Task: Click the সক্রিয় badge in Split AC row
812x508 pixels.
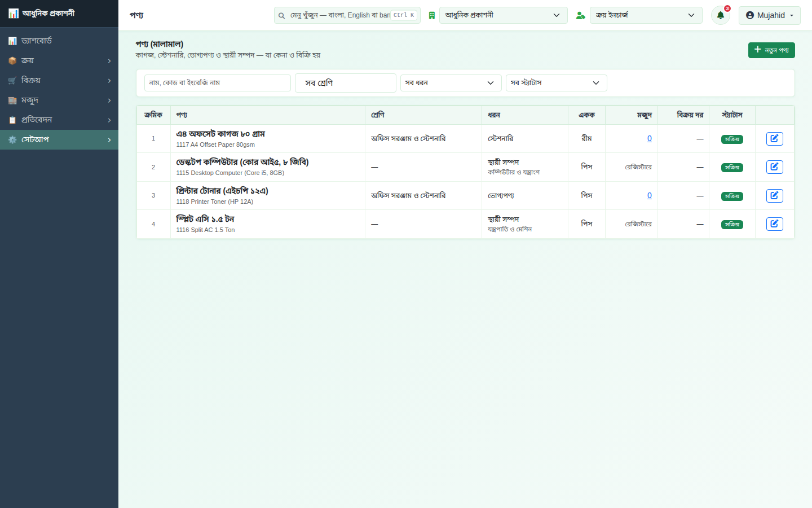Action: point(732,225)
